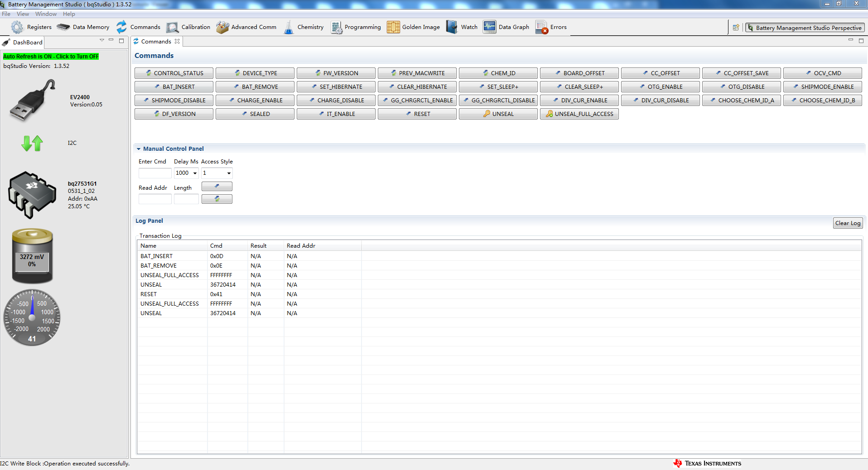
Task: Click the EV2400 USB adapter icon
Action: [x=32, y=100]
